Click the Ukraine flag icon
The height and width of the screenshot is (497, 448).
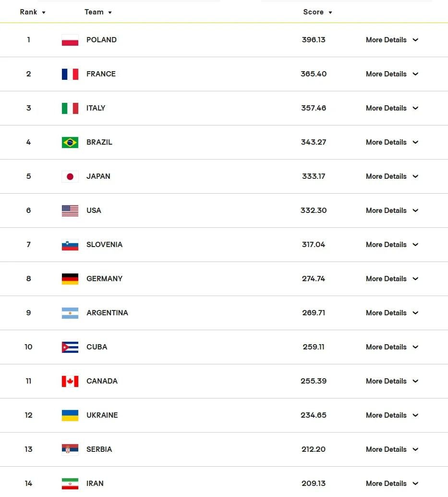pyautogui.click(x=70, y=416)
